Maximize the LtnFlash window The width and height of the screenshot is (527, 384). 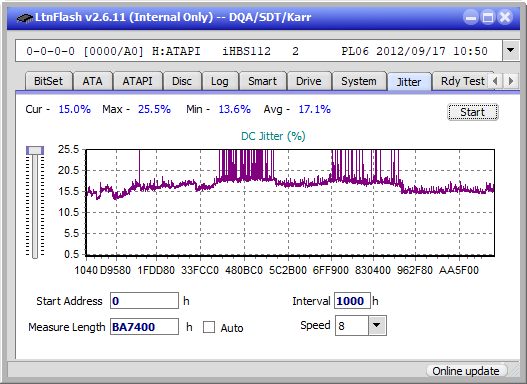[488, 17]
